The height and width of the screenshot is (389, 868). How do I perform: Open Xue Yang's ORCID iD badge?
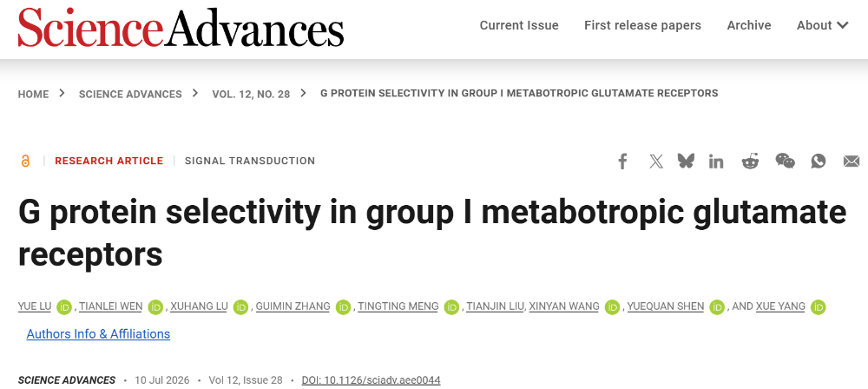(x=819, y=307)
